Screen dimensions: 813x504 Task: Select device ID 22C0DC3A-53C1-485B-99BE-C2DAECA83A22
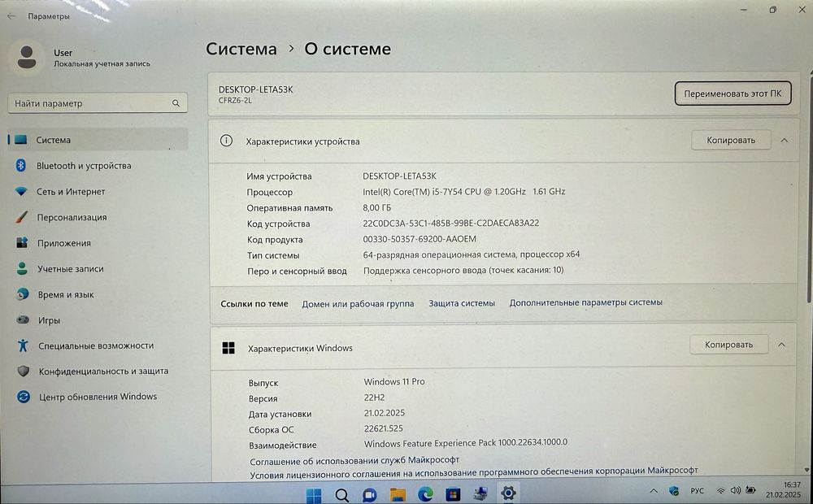(x=450, y=223)
